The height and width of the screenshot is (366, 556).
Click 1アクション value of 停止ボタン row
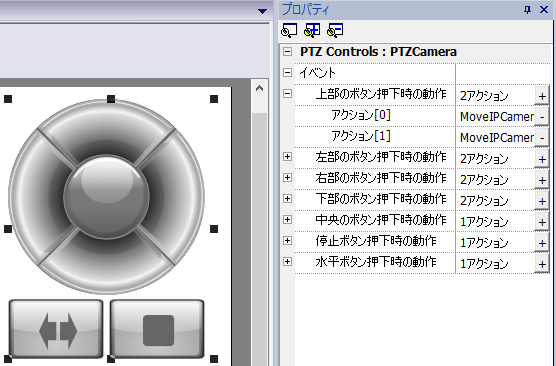point(484,243)
